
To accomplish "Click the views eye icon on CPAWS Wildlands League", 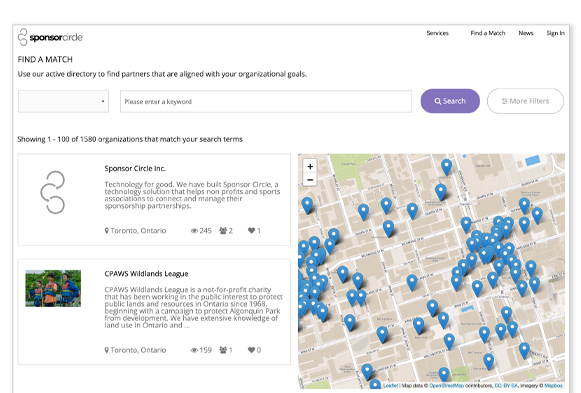I will pyautogui.click(x=194, y=350).
